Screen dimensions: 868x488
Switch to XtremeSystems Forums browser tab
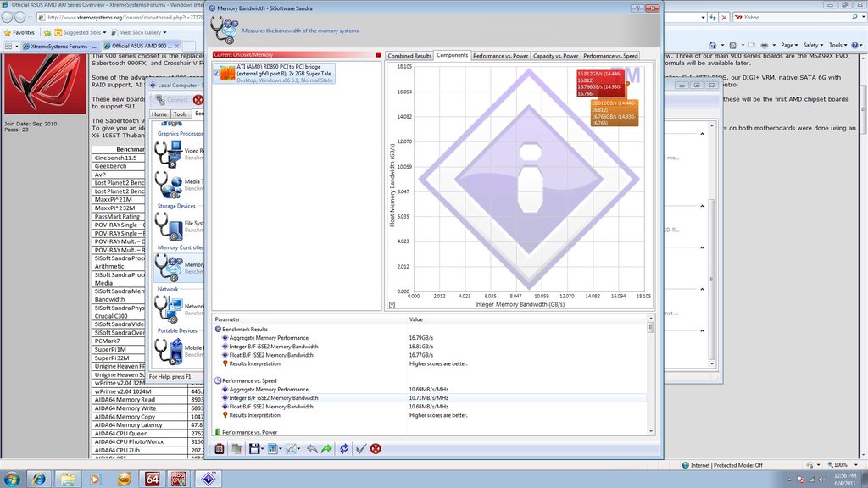(59, 46)
